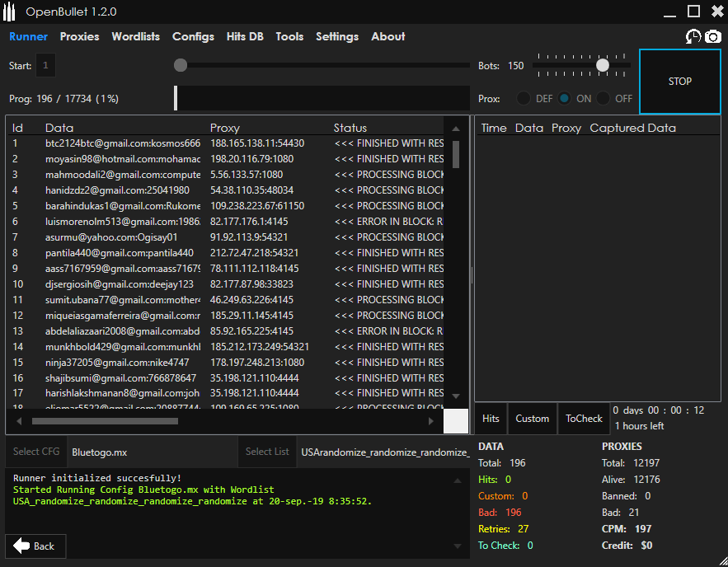Sort by the Id column header
This screenshot has height=567, width=728.
tap(17, 128)
